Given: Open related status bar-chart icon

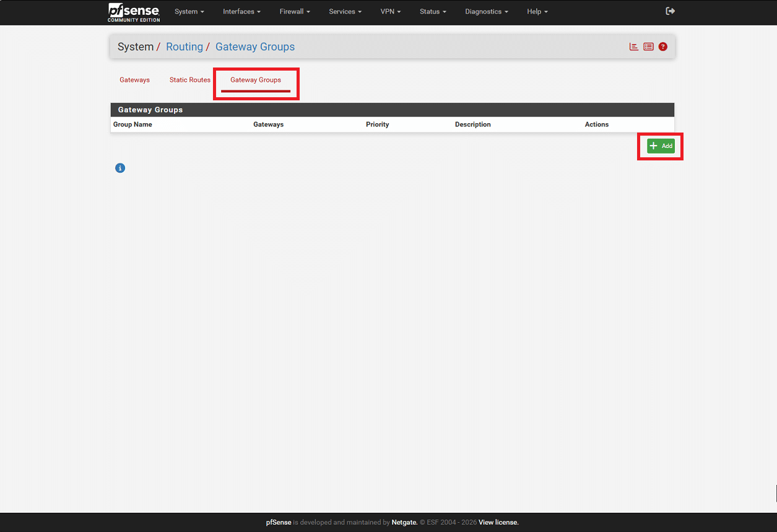Looking at the screenshot, I should click(633, 46).
